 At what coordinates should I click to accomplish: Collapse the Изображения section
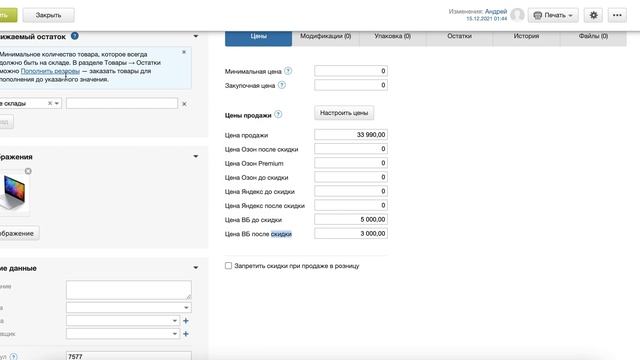196,156
